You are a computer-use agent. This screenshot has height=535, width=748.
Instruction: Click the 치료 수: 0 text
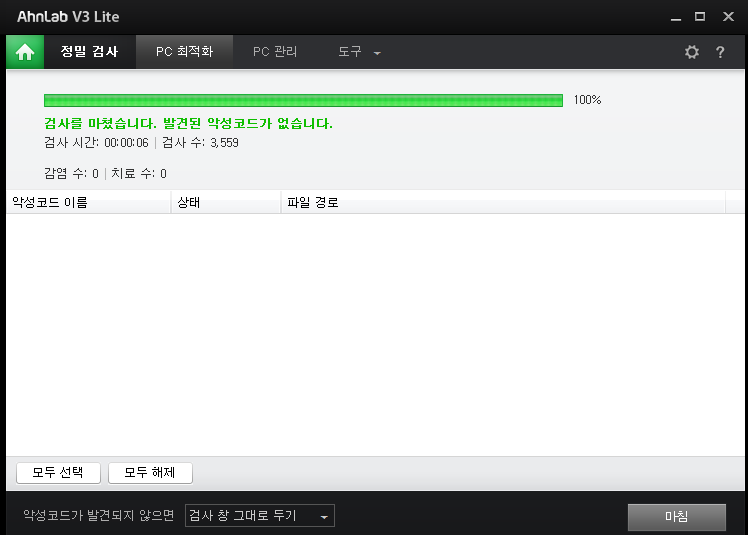(x=139, y=173)
